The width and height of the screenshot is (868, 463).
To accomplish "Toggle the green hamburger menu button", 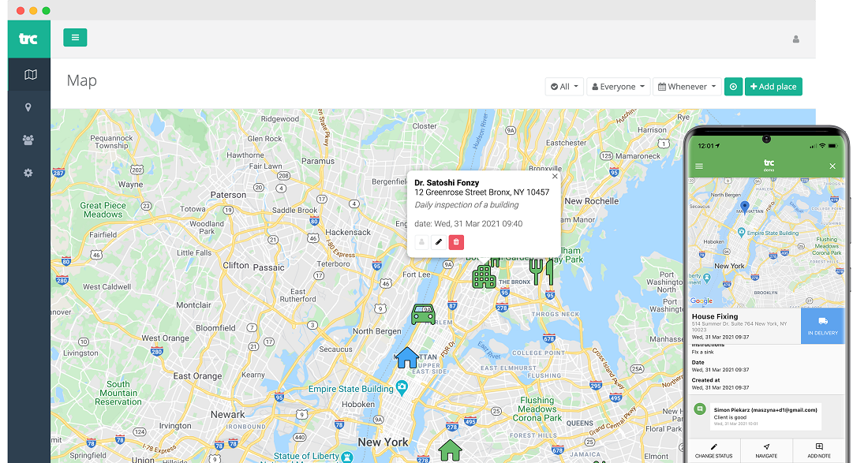I will (75, 38).
